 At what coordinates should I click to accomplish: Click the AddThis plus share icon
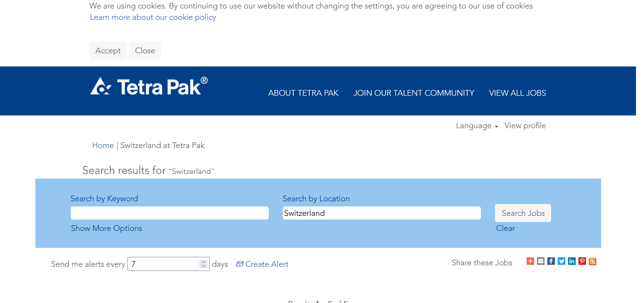[x=530, y=261]
